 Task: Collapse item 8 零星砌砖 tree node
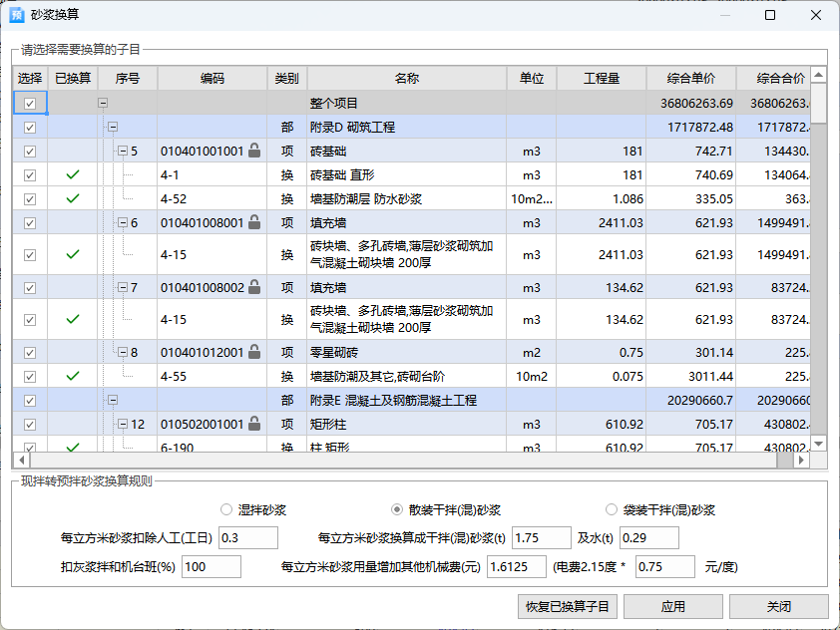pyautogui.click(x=123, y=352)
